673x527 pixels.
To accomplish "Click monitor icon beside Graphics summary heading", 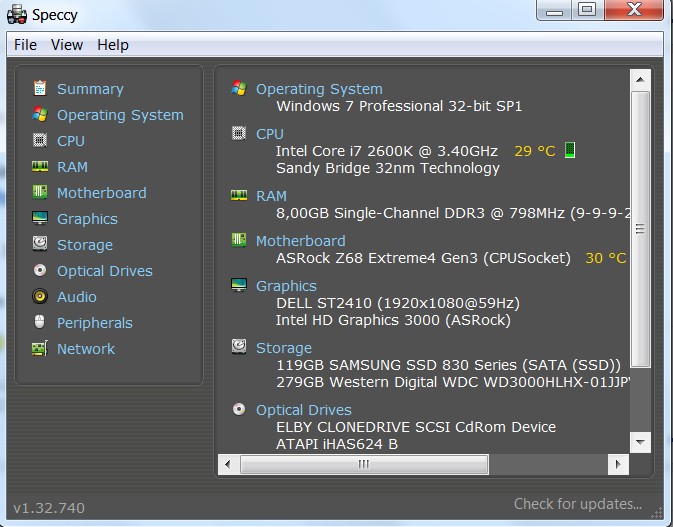I will pos(239,285).
